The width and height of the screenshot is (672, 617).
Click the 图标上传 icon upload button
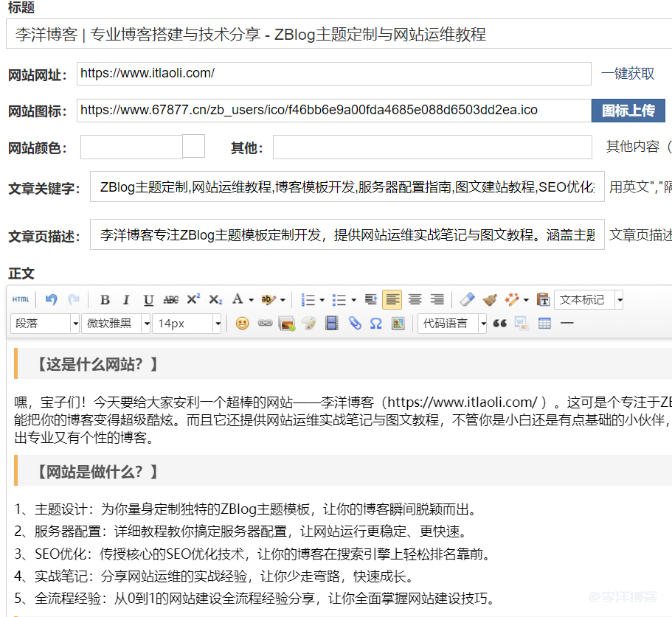tap(629, 110)
